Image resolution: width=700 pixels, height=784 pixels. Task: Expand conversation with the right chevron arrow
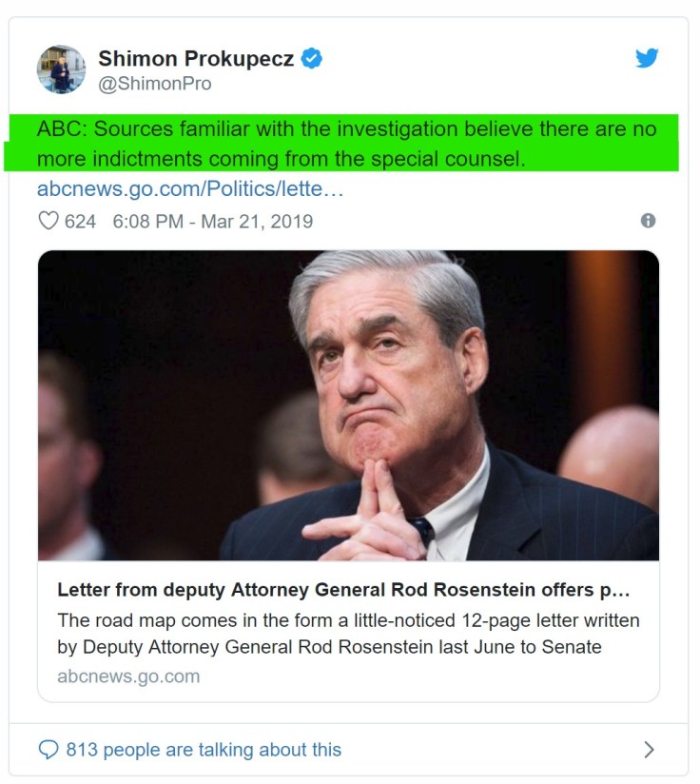649,749
